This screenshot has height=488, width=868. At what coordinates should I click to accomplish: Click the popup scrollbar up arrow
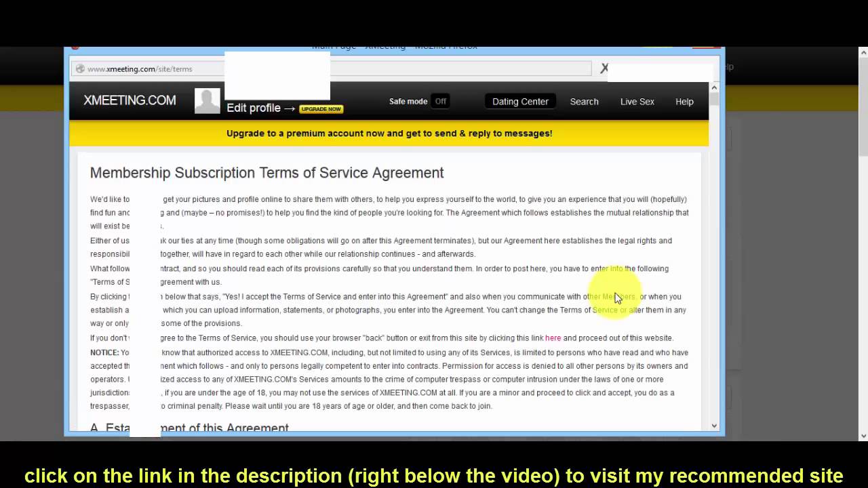[x=714, y=87]
